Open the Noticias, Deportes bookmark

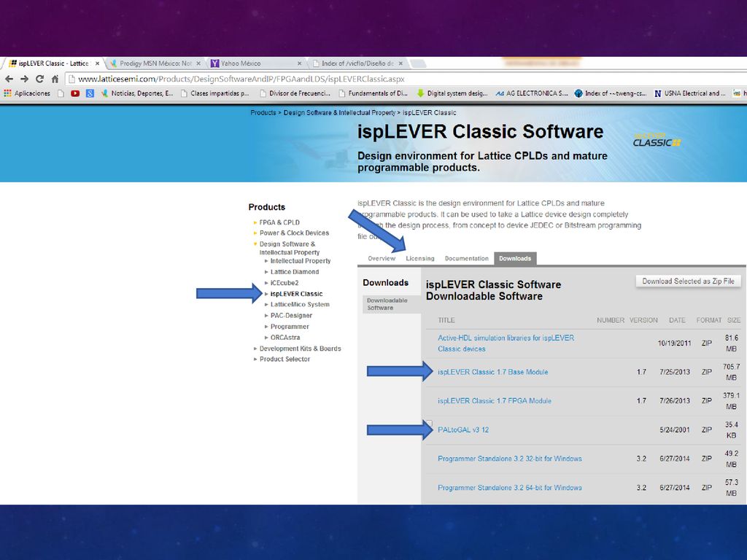[x=137, y=93]
